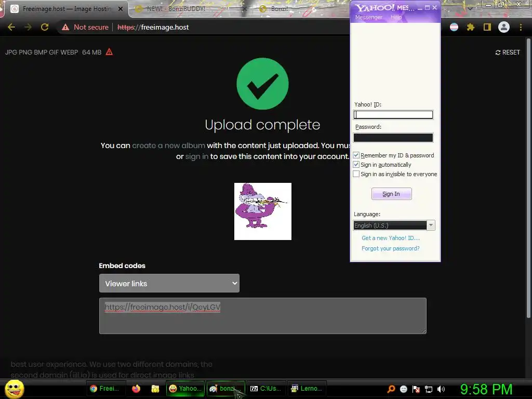The image size is (532, 399).
Task: Toggle Remember my ID & password checkbox
Action: click(x=356, y=155)
